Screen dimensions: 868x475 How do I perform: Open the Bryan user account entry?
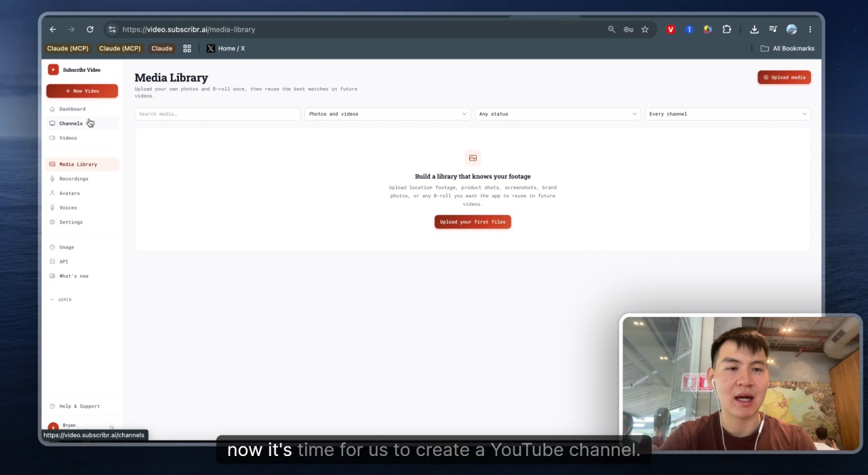point(82,427)
